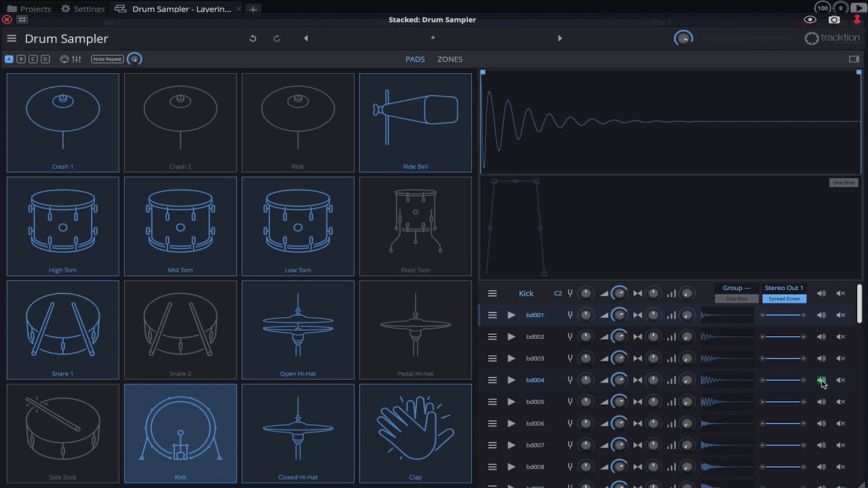Click One Shot label in envelope panel
The height and width of the screenshot is (488, 868).
pyautogui.click(x=844, y=183)
